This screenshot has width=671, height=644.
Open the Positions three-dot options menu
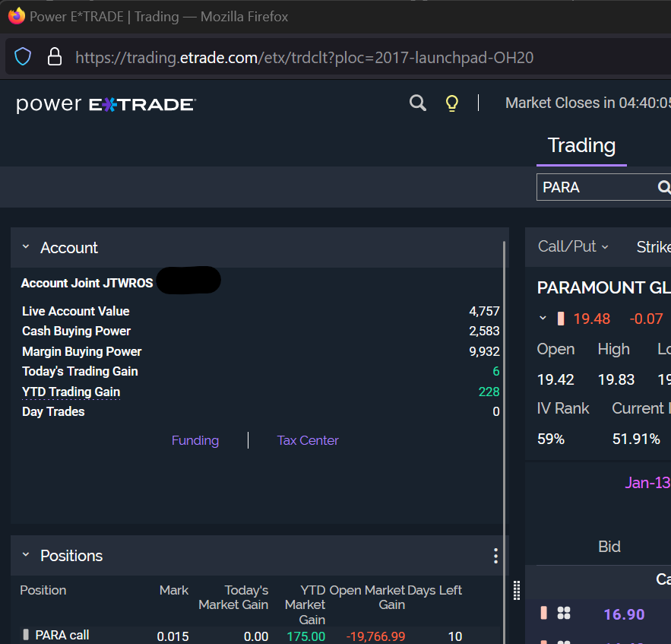click(x=495, y=556)
